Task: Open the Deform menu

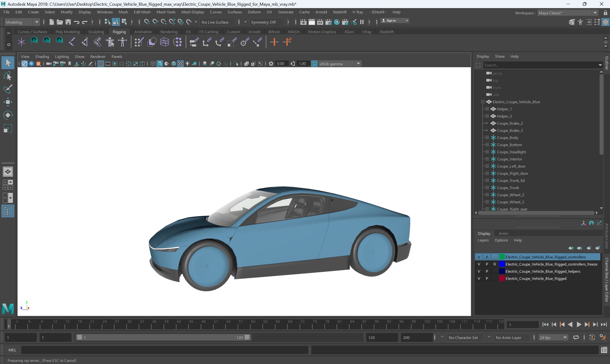Action: click(254, 12)
